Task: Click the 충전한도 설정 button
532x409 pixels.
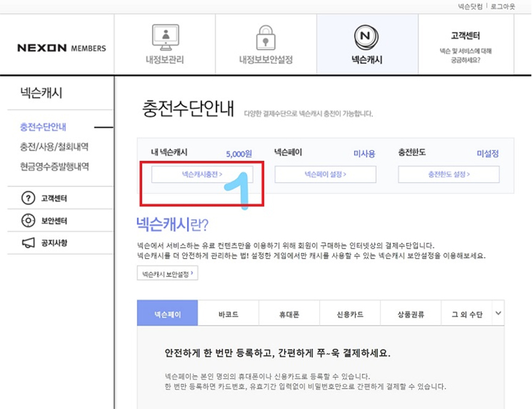Action: tap(448, 174)
